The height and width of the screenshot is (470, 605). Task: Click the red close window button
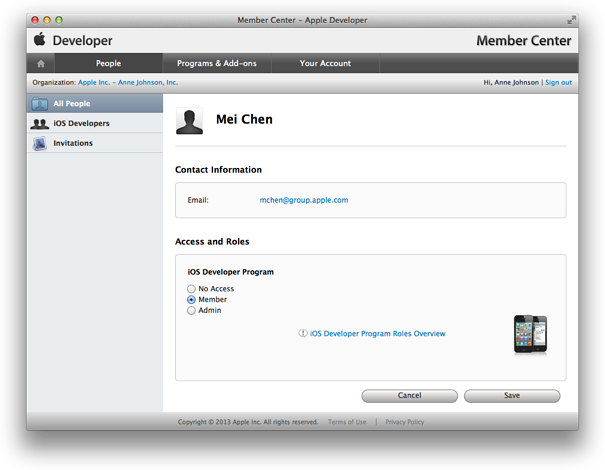click(35, 20)
